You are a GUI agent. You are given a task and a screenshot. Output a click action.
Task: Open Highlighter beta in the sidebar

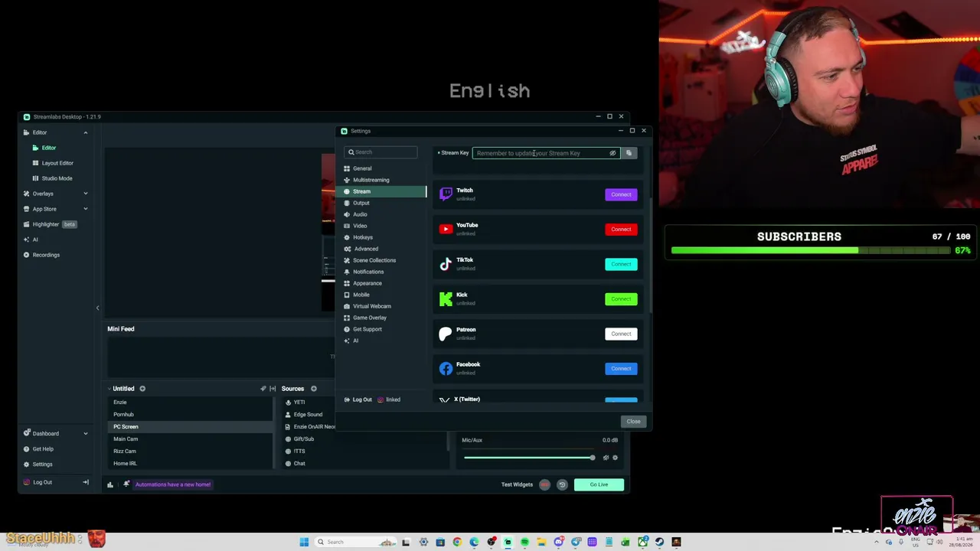(50, 224)
